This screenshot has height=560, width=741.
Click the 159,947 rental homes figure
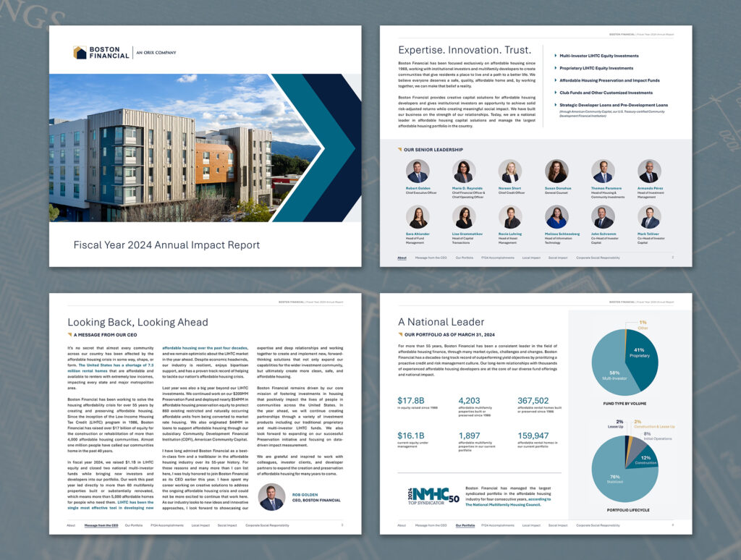tap(533, 436)
